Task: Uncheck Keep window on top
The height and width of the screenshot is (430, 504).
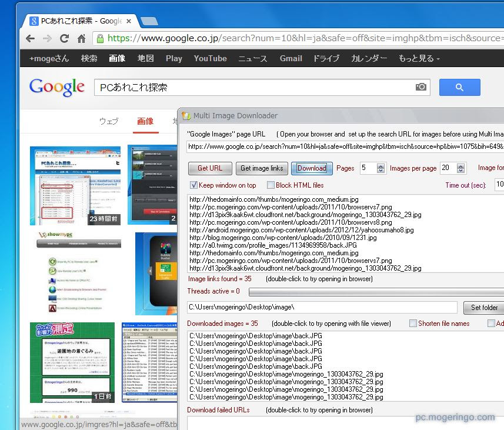Action: (x=193, y=185)
